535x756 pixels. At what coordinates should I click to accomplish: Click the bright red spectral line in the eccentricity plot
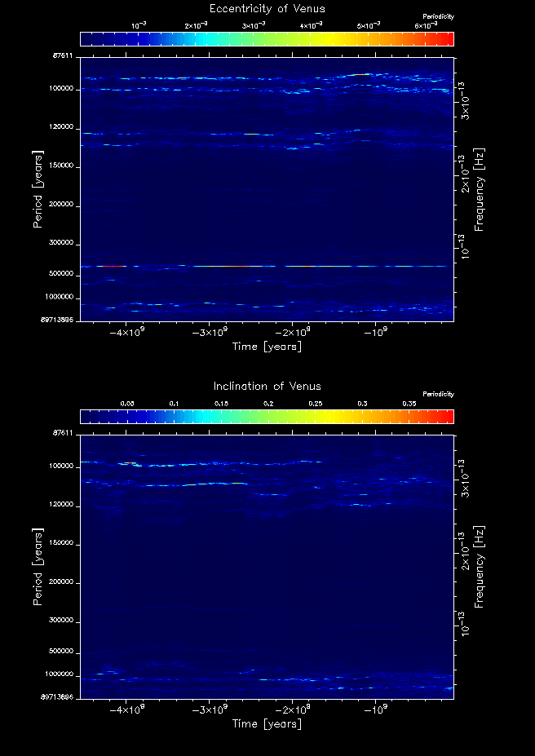coord(114,266)
